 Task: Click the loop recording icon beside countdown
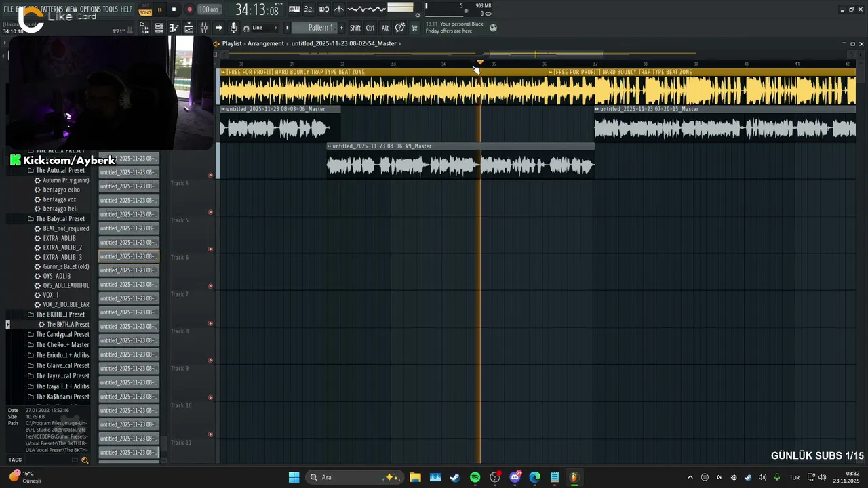click(324, 9)
